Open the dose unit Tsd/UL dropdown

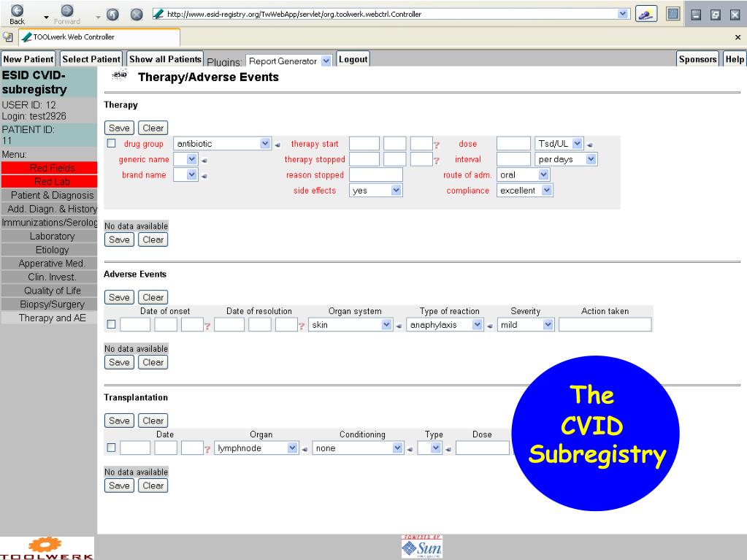[559, 143]
